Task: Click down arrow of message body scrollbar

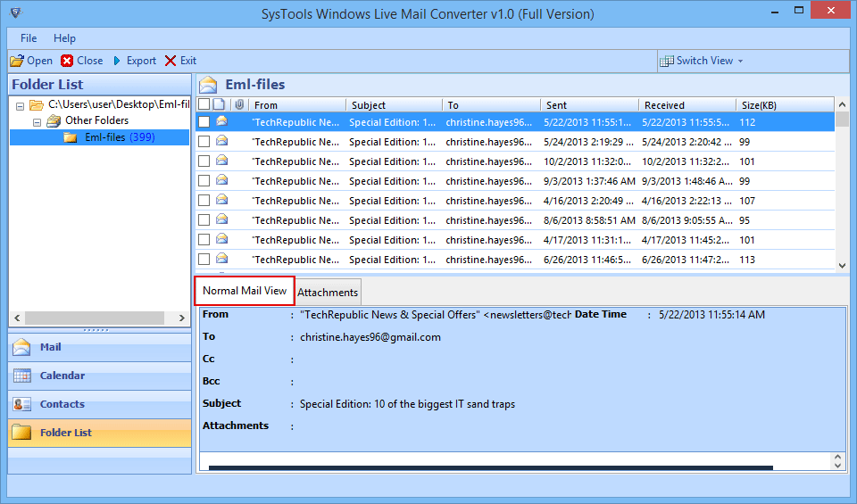Action: pyautogui.click(x=838, y=466)
